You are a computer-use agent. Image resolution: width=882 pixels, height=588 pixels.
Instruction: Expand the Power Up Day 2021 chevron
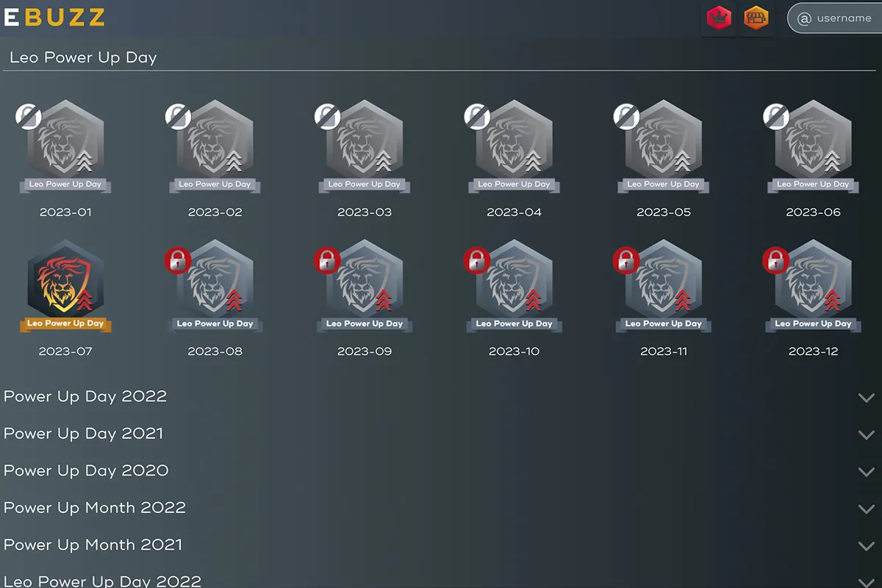click(x=867, y=434)
